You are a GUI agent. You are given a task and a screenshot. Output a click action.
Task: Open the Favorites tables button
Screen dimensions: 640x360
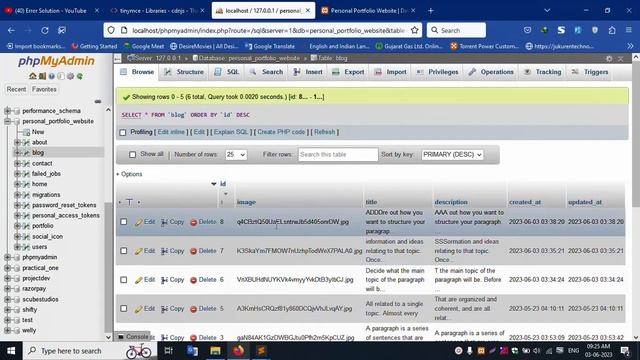[44, 89]
